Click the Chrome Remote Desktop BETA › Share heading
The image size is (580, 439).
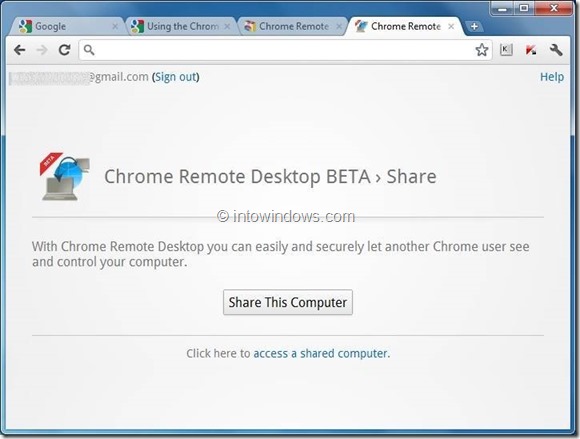270,176
